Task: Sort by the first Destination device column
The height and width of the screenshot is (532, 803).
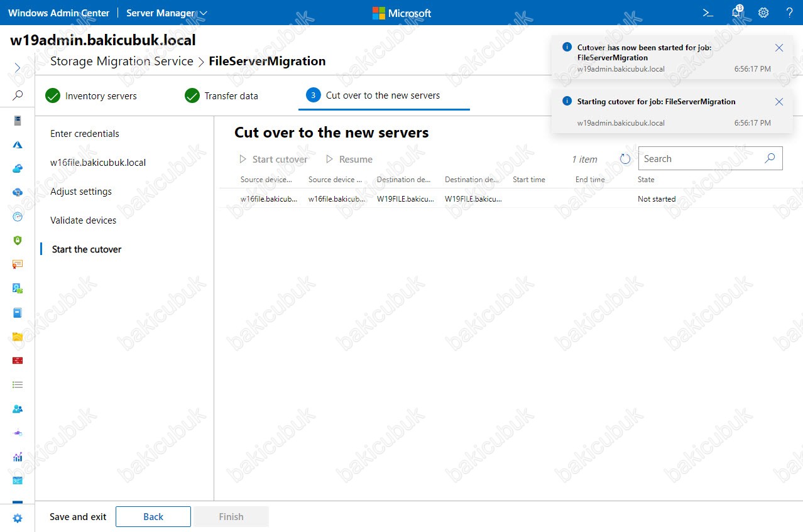Action: (x=404, y=180)
